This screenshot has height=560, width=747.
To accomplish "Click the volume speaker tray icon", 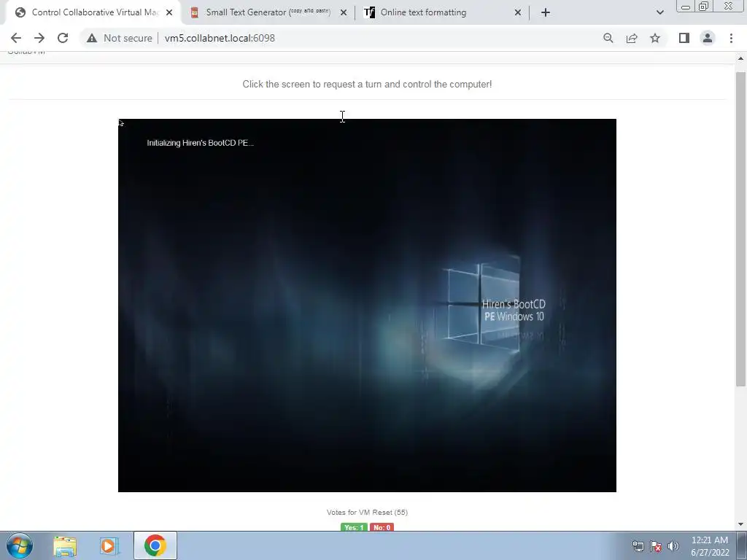I will (673, 546).
